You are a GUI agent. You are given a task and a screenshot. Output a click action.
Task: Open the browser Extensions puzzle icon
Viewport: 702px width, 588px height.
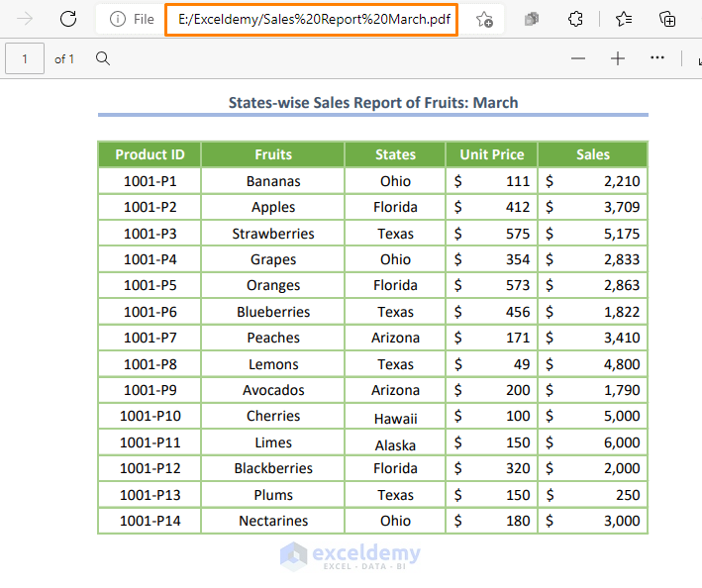coord(575,19)
